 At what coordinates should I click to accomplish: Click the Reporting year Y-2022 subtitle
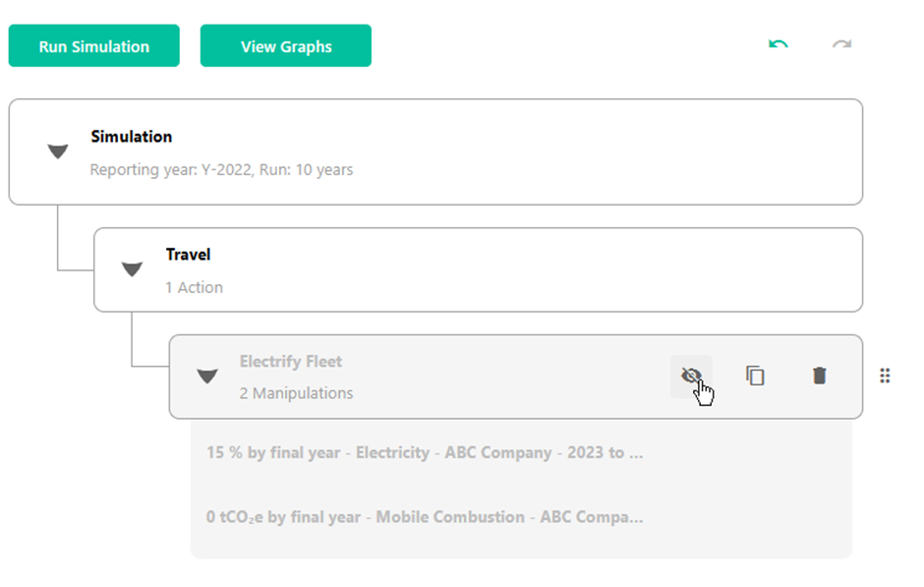pyautogui.click(x=221, y=170)
